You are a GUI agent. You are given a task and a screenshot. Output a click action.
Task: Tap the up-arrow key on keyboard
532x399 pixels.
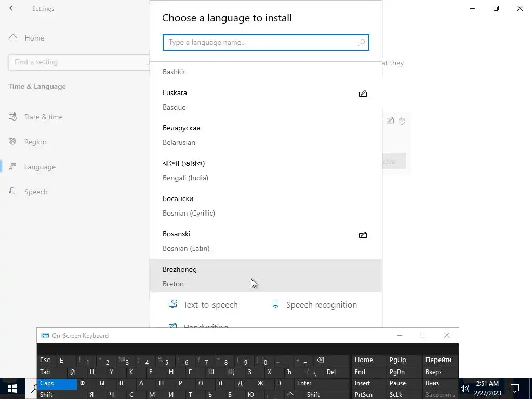(x=291, y=395)
